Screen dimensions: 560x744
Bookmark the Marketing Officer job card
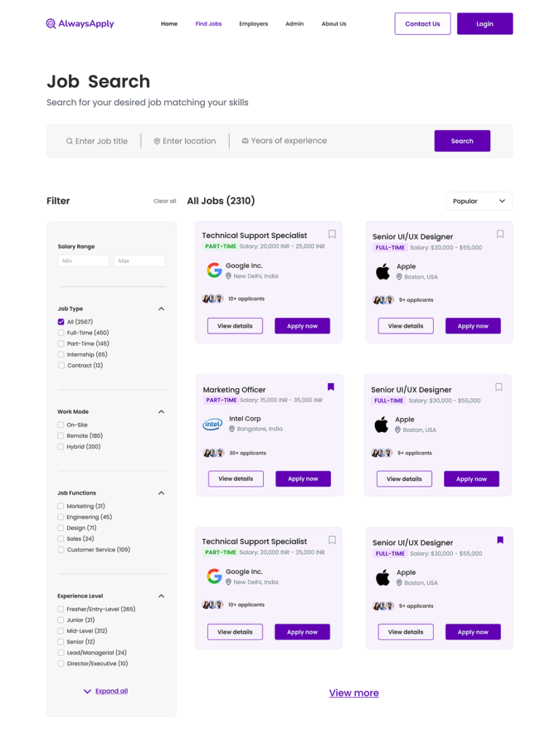[331, 387]
